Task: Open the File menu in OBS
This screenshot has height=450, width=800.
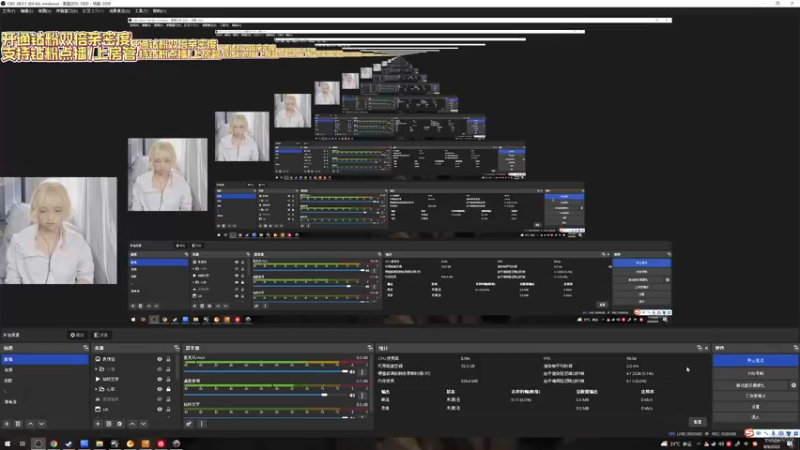Action: pyautogui.click(x=9, y=11)
